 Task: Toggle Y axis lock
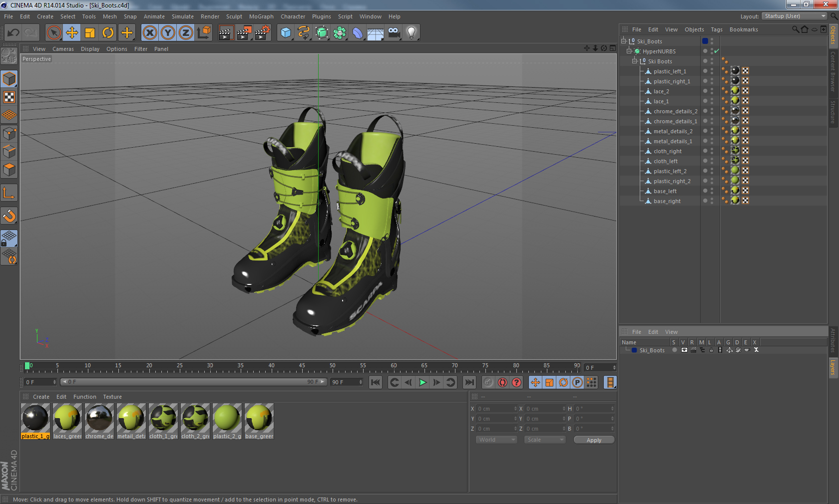[168, 33]
